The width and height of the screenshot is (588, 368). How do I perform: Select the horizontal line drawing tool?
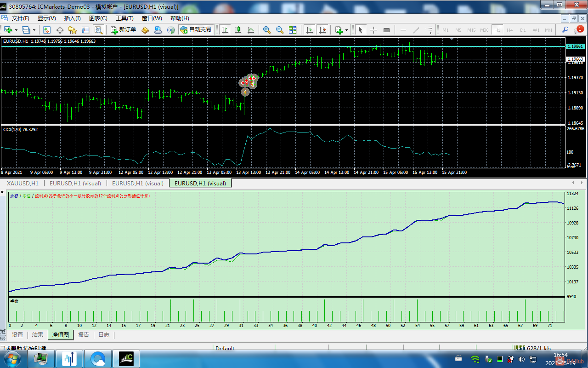coord(403,30)
